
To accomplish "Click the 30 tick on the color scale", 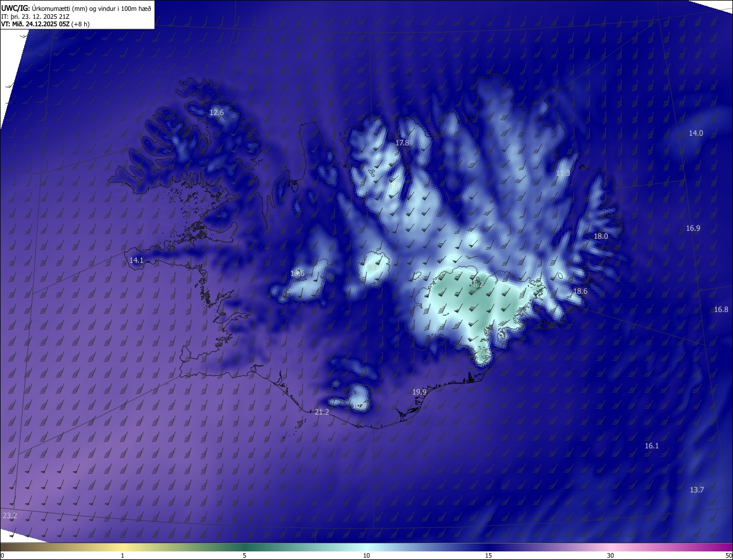I will click(x=610, y=555).
